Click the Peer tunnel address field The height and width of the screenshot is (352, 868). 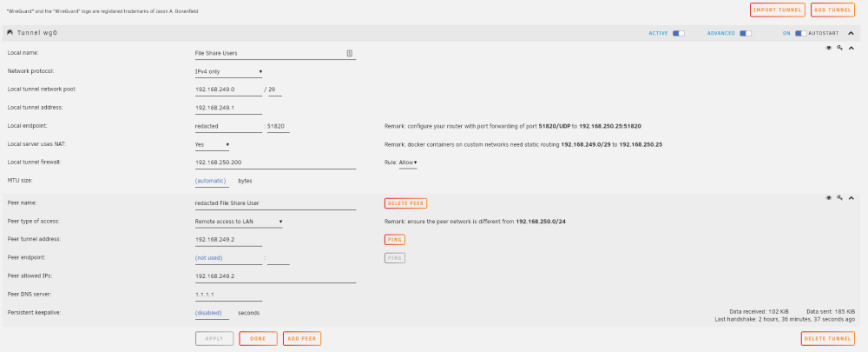228,240
